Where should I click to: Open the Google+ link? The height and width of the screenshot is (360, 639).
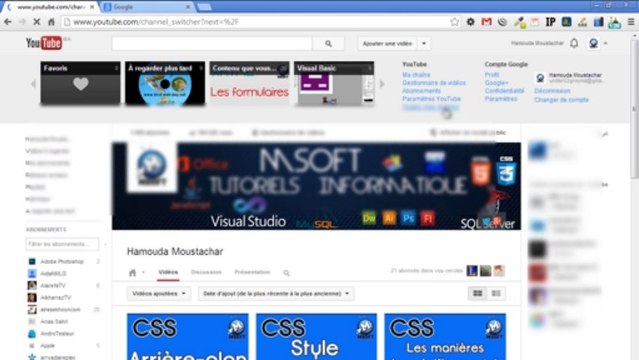[496, 83]
